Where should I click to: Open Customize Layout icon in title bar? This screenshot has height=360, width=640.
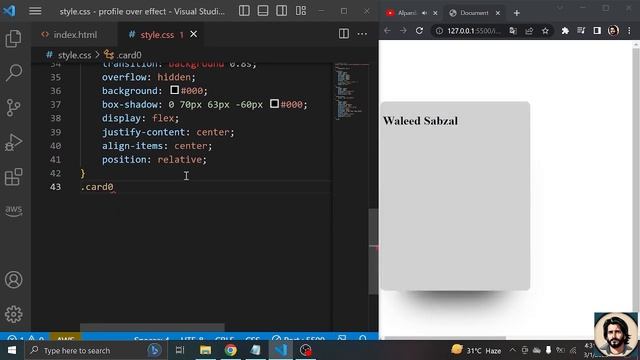[301, 11]
